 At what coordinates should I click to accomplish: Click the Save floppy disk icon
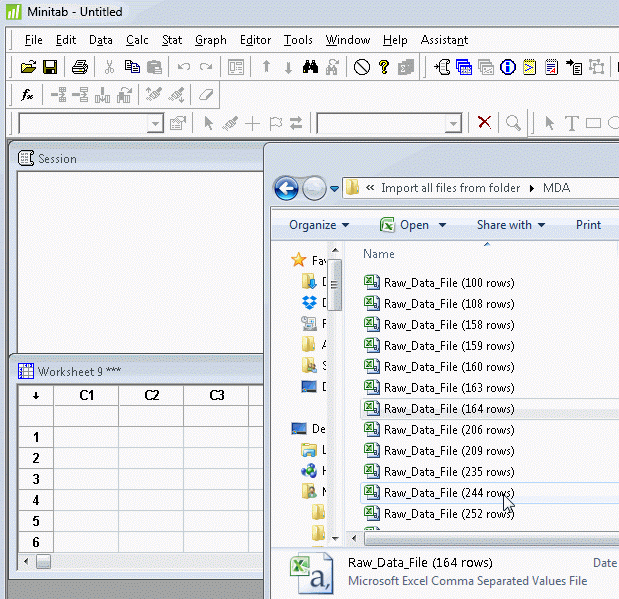pyautogui.click(x=50, y=67)
